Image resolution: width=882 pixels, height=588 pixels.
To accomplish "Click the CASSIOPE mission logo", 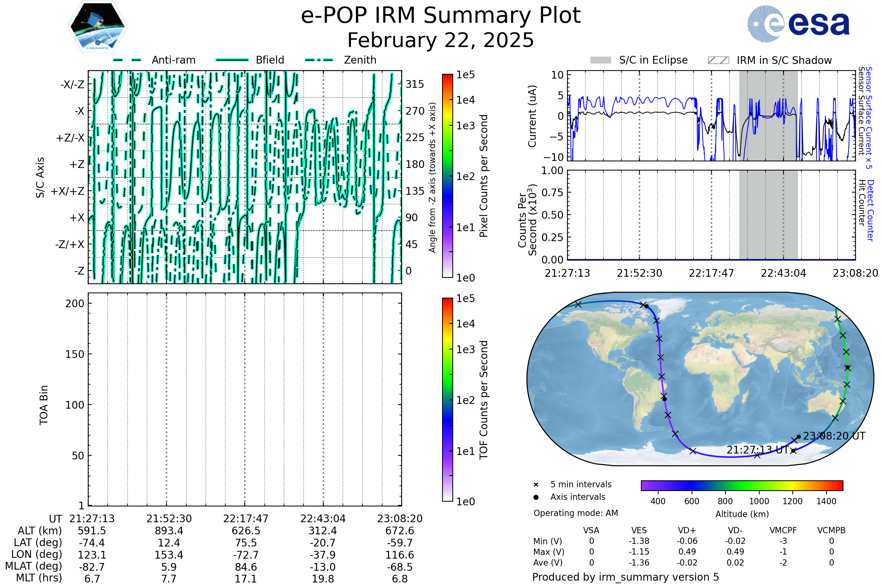I will (97, 27).
